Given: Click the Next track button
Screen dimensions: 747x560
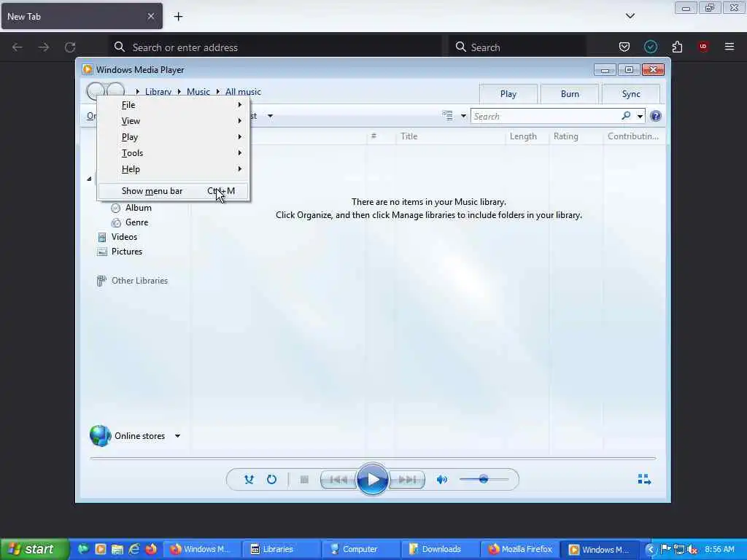Looking at the screenshot, I should click(407, 480).
